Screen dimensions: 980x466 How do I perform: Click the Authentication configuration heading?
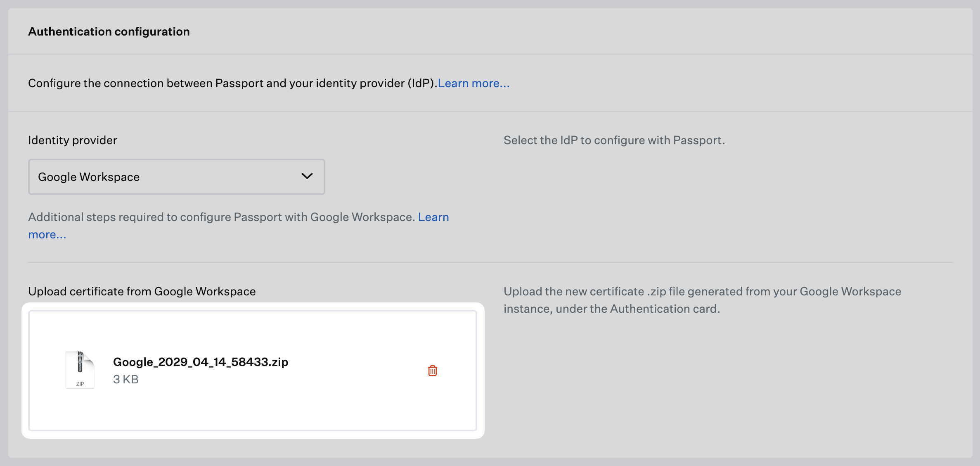pos(109,31)
